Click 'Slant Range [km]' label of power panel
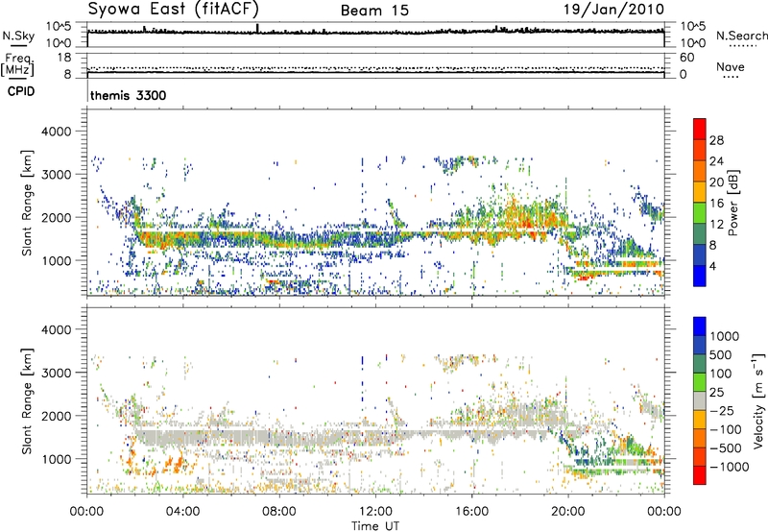The height and width of the screenshot is (532, 768). 27,203
